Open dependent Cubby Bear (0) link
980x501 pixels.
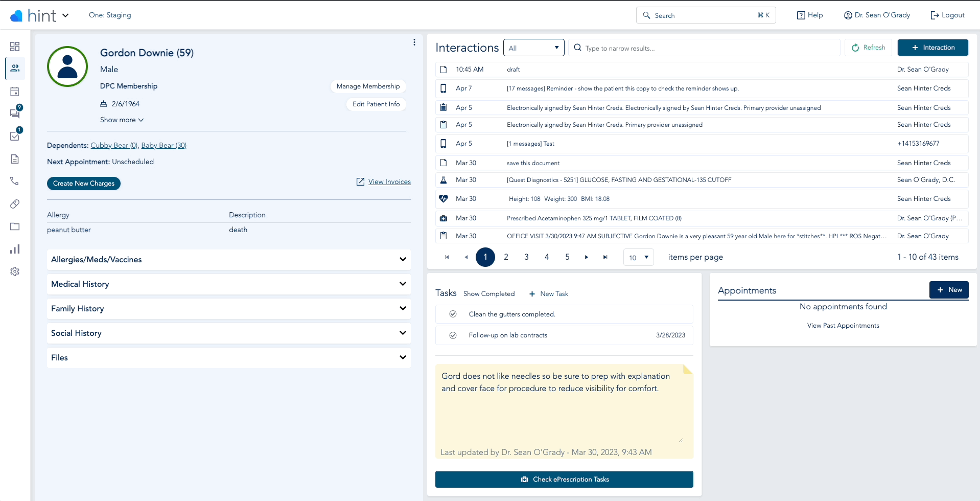(x=114, y=146)
